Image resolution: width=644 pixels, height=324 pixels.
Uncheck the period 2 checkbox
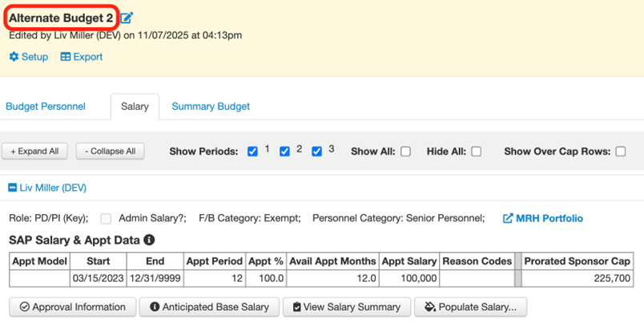[x=284, y=152]
